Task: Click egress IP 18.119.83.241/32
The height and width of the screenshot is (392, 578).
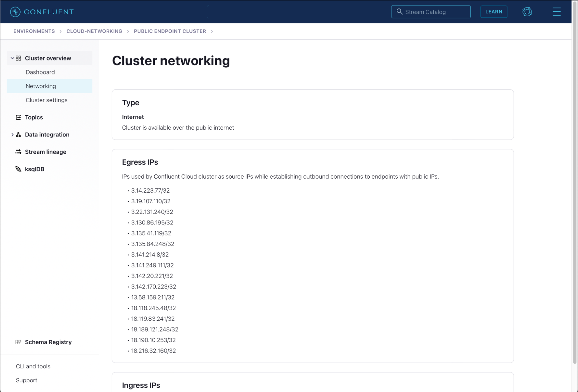Action: [x=153, y=319]
